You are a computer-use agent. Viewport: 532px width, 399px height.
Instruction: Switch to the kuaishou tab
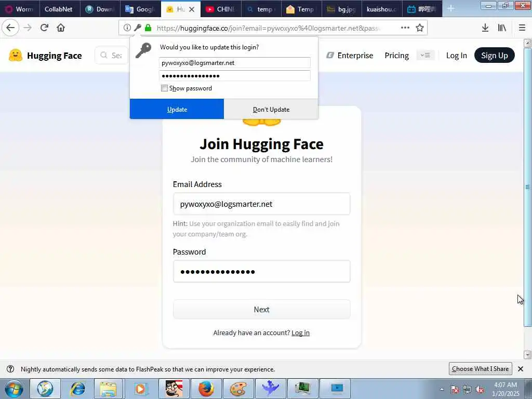[382, 9]
